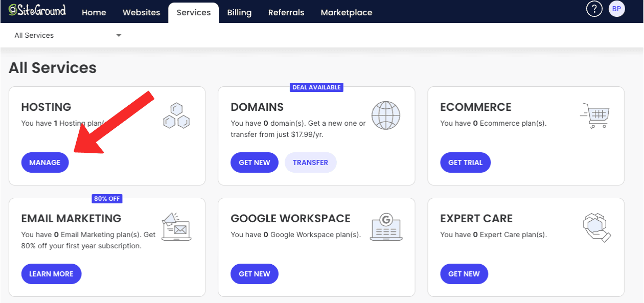Click the Google Workspace laptop icon
The image size is (644, 303).
coord(386,227)
